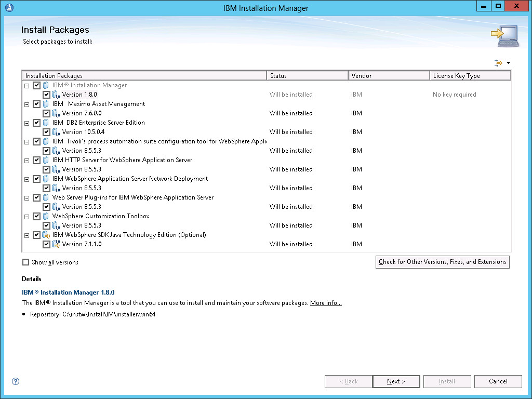Click the Next button
Image resolution: width=532 pixels, height=399 pixels.
click(396, 381)
